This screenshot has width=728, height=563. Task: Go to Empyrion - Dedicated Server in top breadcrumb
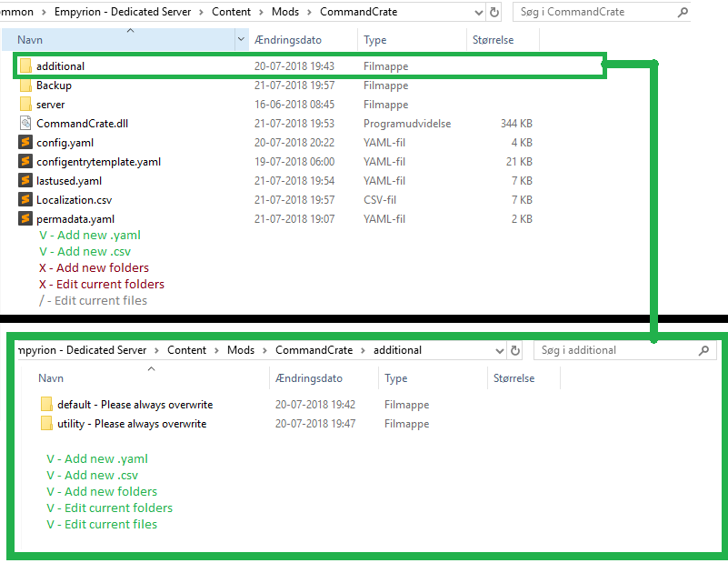(123, 12)
